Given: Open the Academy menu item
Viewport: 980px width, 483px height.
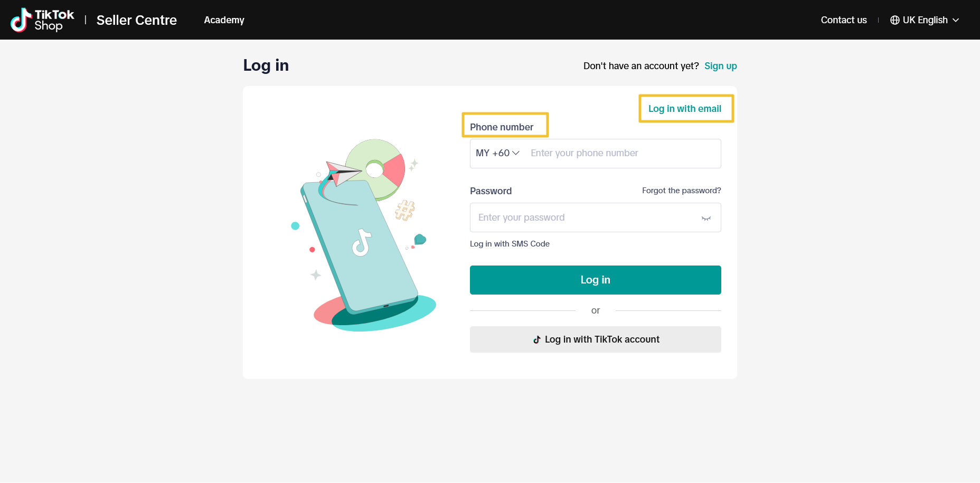Looking at the screenshot, I should coord(224,20).
